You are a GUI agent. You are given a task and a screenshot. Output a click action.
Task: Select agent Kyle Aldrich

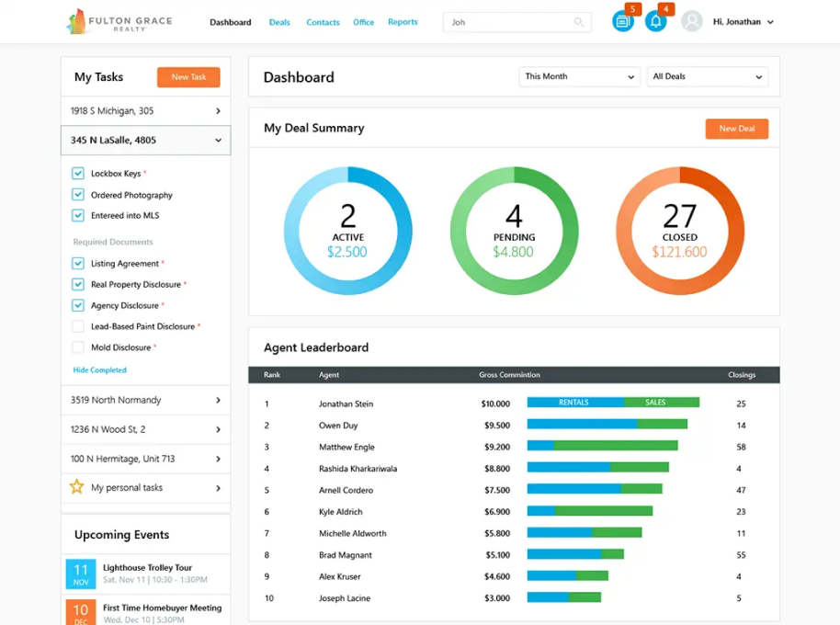click(x=341, y=512)
